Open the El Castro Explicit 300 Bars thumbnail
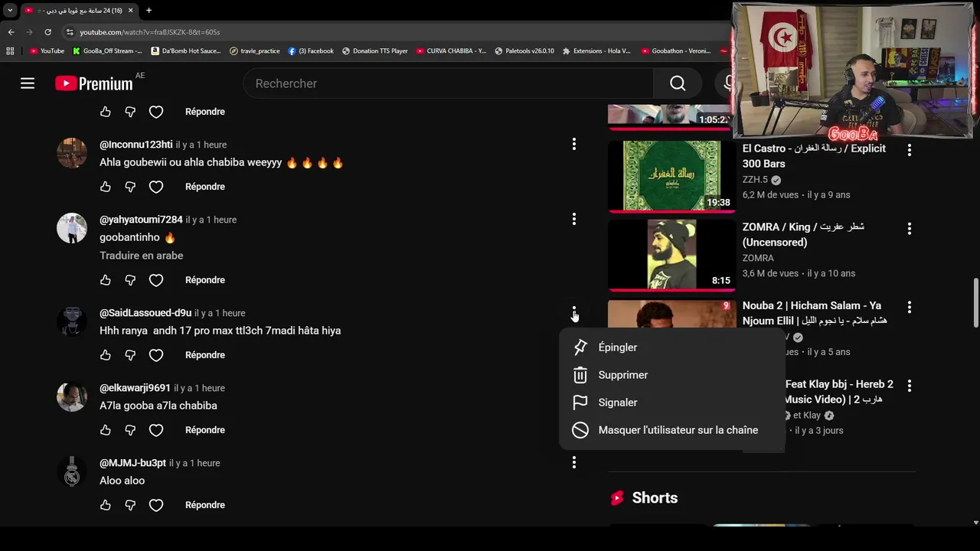The width and height of the screenshot is (980, 551). click(x=671, y=176)
